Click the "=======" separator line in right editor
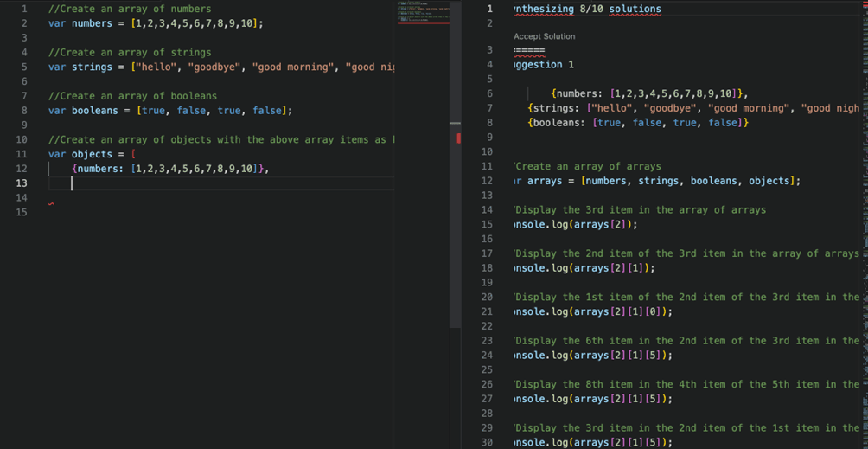 click(x=529, y=51)
